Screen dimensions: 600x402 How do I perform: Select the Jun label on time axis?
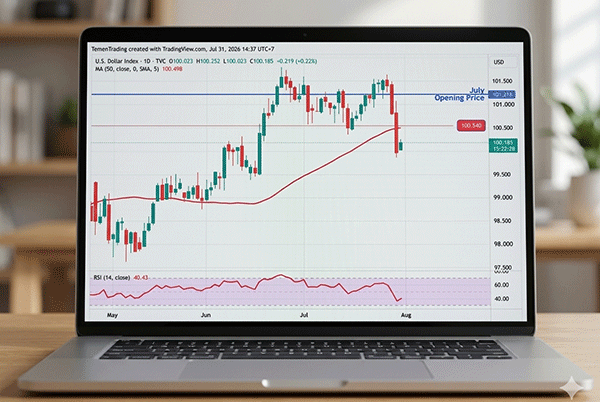click(206, 315)
